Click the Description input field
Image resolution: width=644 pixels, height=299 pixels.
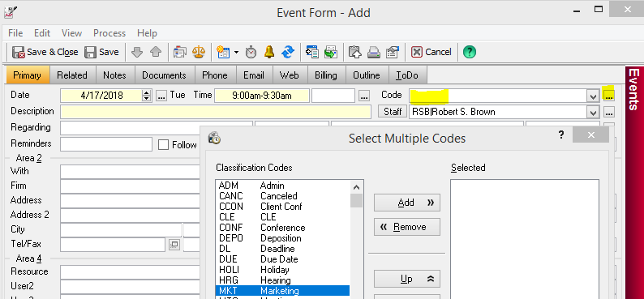[x=216, y=112]
